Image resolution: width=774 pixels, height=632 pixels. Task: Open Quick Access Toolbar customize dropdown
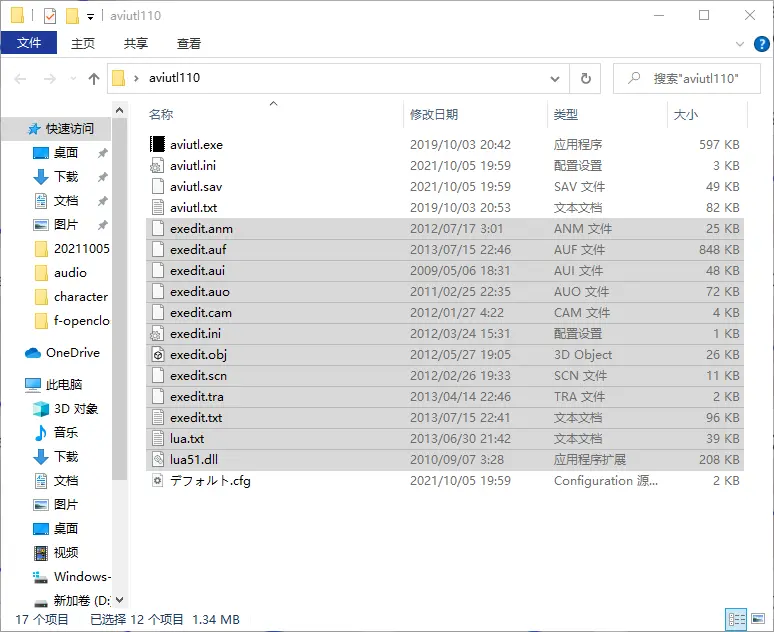point(91,16)
